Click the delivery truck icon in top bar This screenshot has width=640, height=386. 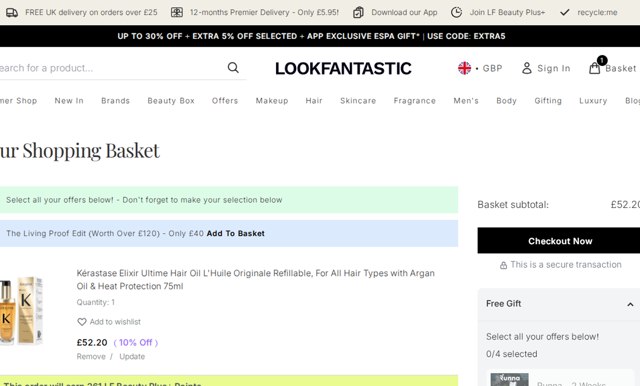point(12,12)
